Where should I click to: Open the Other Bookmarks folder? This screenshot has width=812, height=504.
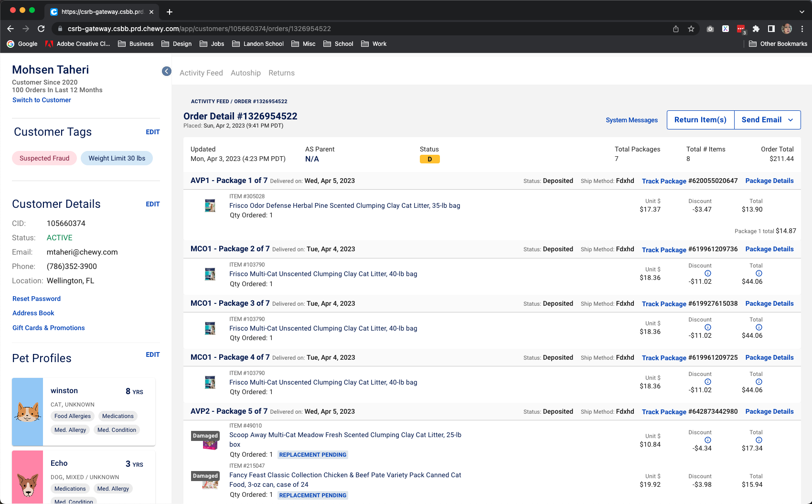(x=778, y=43)
